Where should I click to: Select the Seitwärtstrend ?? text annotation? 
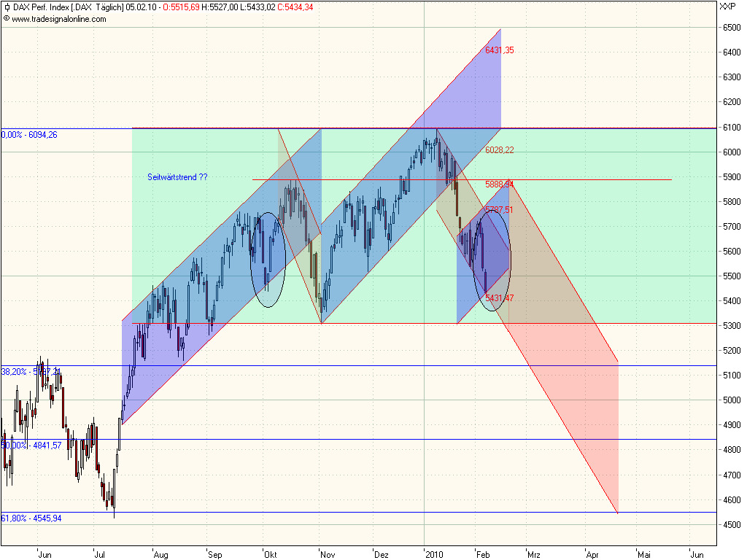coord(177,176)
